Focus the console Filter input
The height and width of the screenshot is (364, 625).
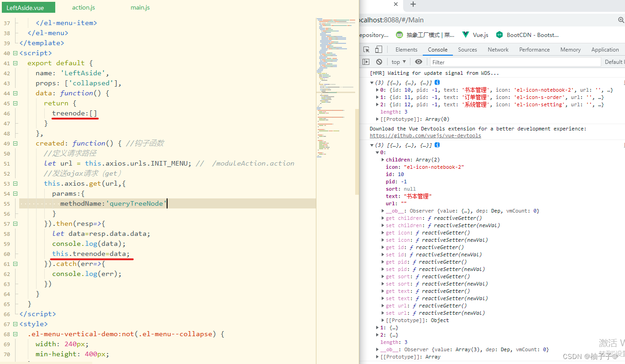[x=515, y=62]
